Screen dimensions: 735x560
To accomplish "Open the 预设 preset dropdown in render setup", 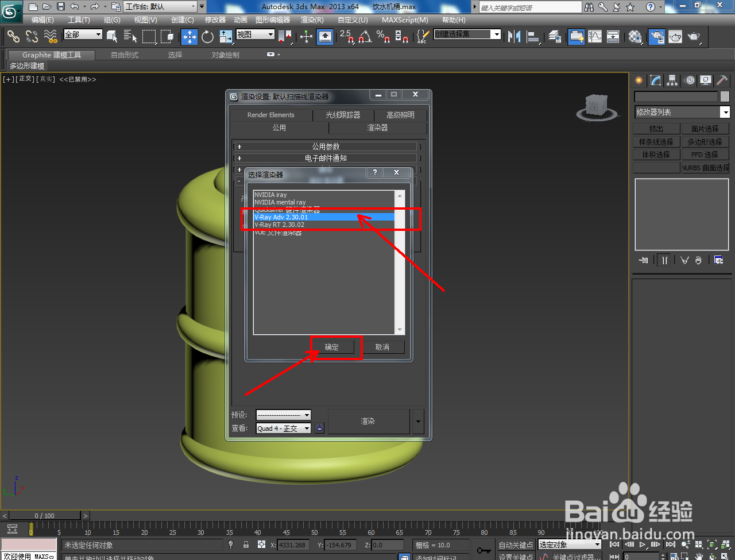I will (283, 415).
